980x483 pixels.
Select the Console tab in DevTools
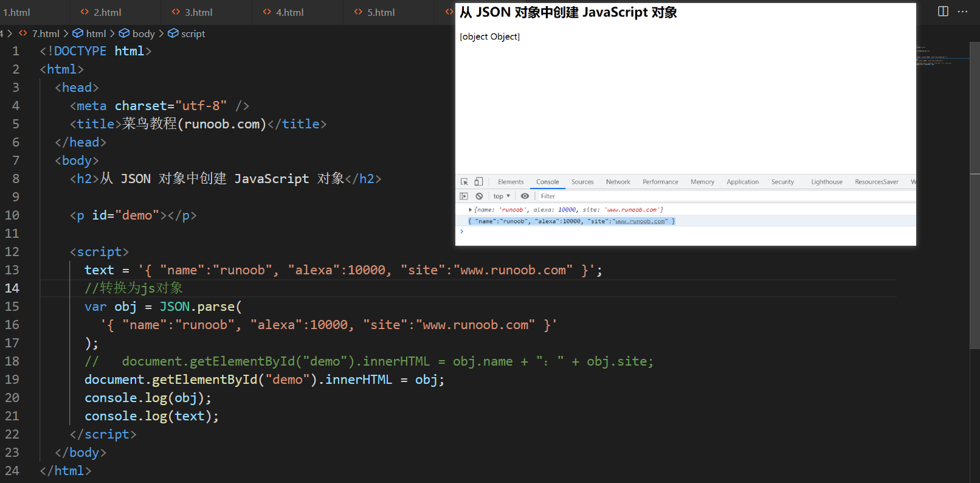pyautogui.click(x=547, y=182)
